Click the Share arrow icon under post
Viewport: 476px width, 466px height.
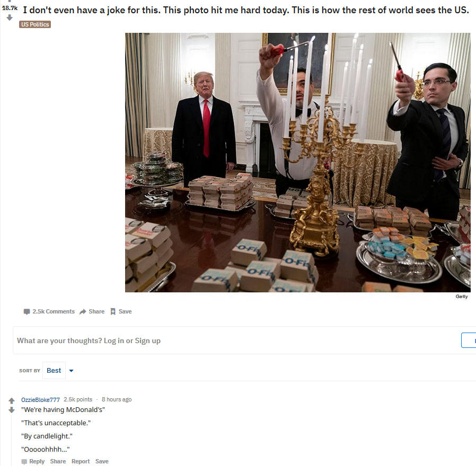coord(83,311)
